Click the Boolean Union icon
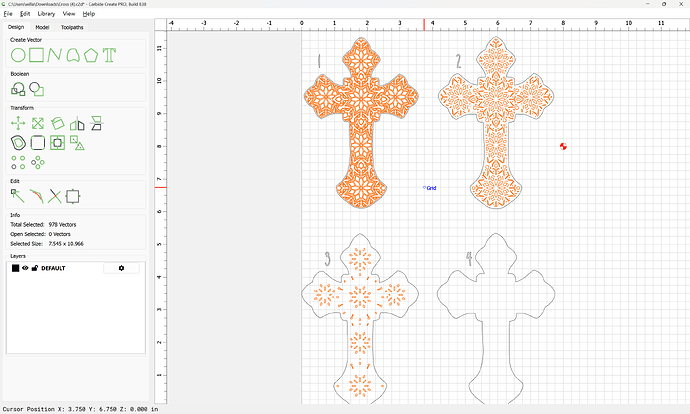Viewport: 690px width, 414px height. (17, 88)
